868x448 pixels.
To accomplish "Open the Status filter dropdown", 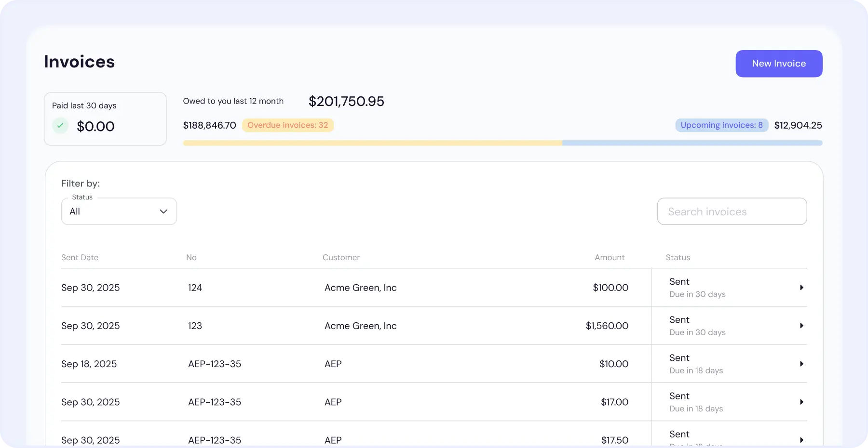I will 119,211.
